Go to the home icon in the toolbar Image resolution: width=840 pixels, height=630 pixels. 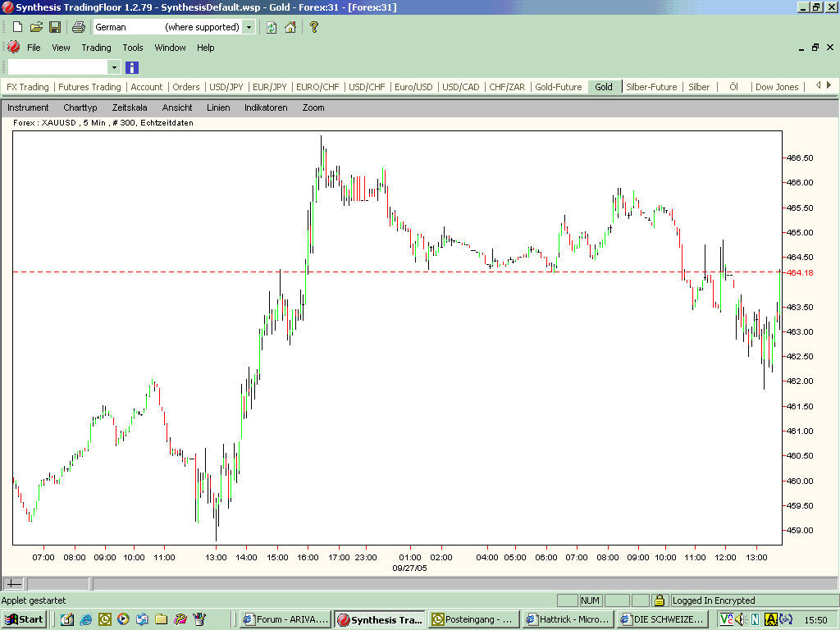point(290,27)
